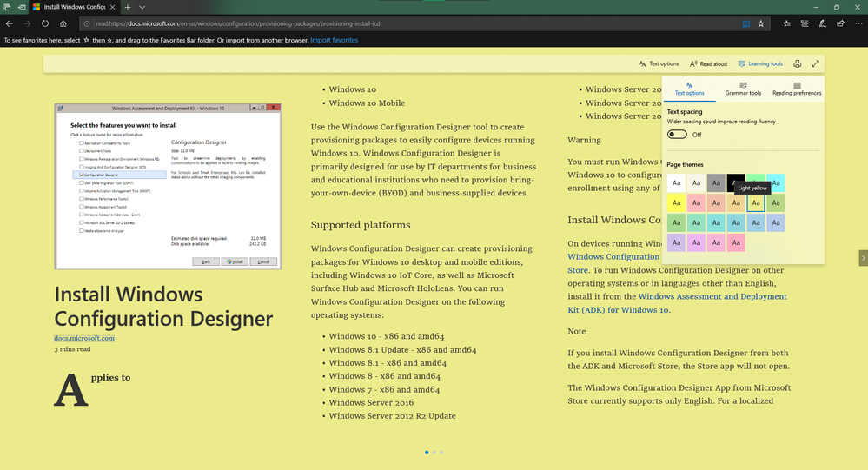The image size is (868, 470).
Task: Open a new tab
Action: (x=128, y=7)
